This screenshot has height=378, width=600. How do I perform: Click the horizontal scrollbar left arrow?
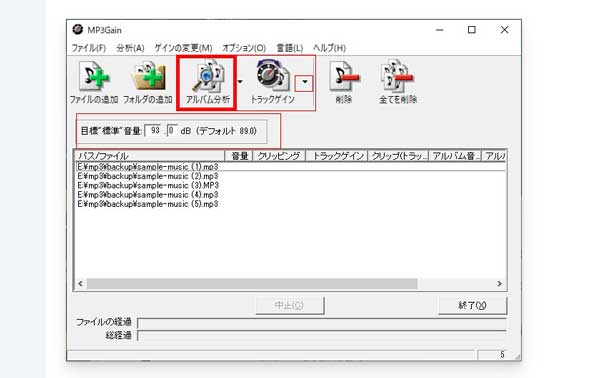80,284
